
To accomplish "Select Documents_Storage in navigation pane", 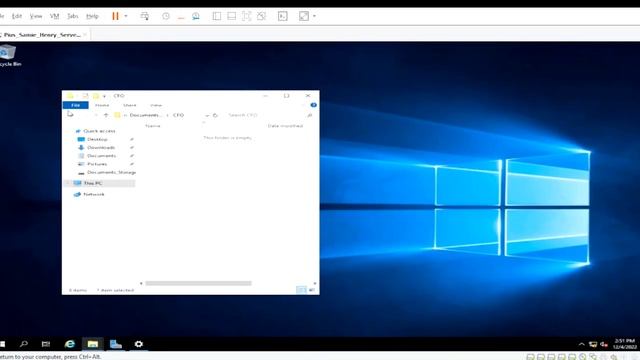I will click(111, 172).
